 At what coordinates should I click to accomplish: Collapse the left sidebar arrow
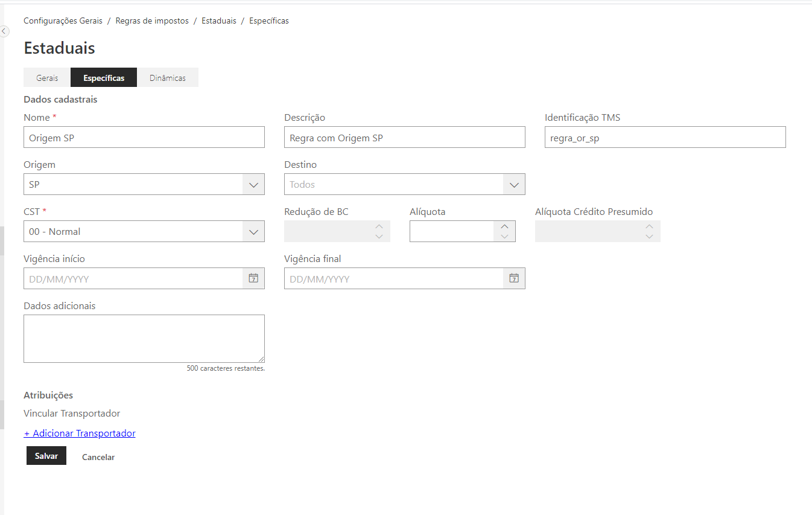(4, 31)
